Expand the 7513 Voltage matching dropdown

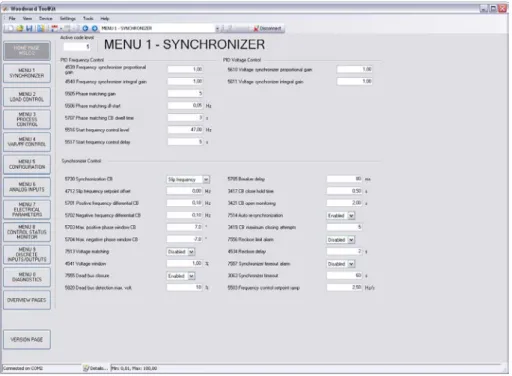[x=191, y=252]
